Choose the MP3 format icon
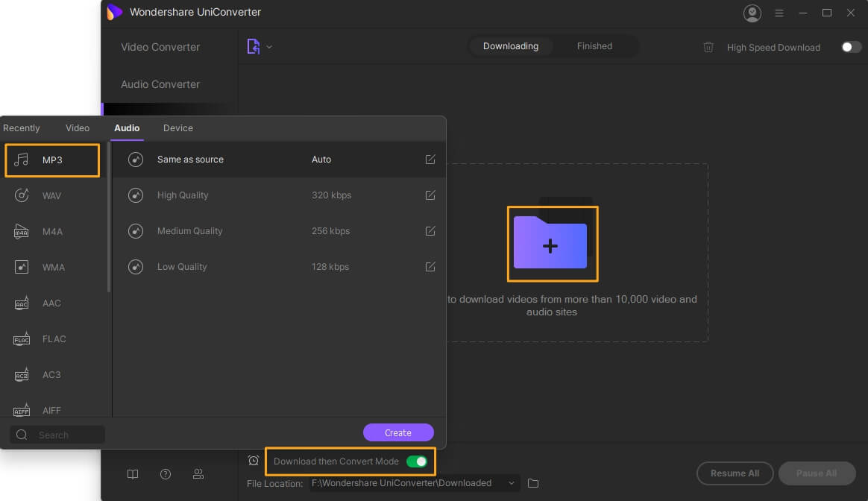This screenshot has width=868, height=501. [x=21, y=160]
